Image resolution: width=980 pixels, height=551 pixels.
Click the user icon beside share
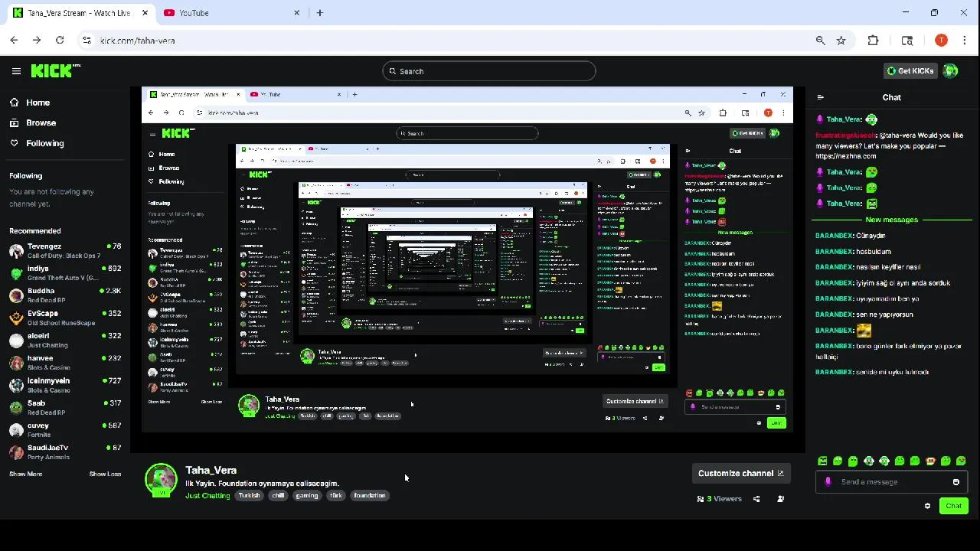(780, 499)
